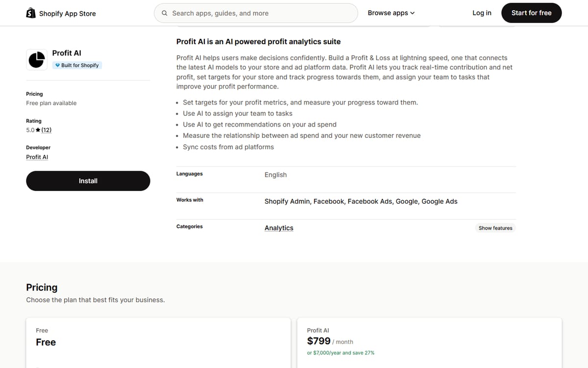
Task: Click the rating star icon
Action: [x=38, y=130]
